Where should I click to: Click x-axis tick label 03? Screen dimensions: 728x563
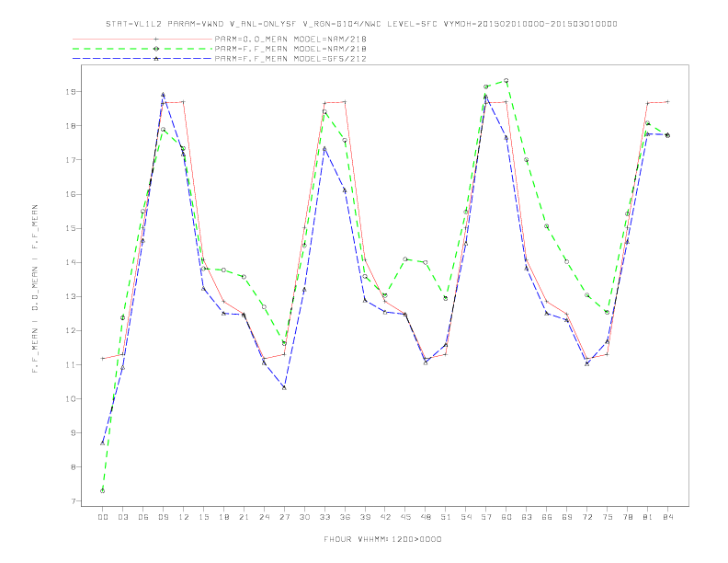coord(122,517)
